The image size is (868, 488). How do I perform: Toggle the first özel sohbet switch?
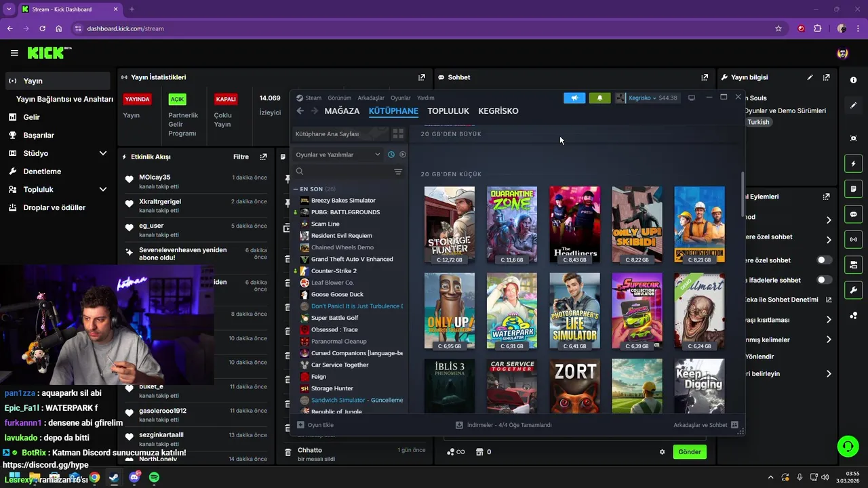[x=824, y=260]
